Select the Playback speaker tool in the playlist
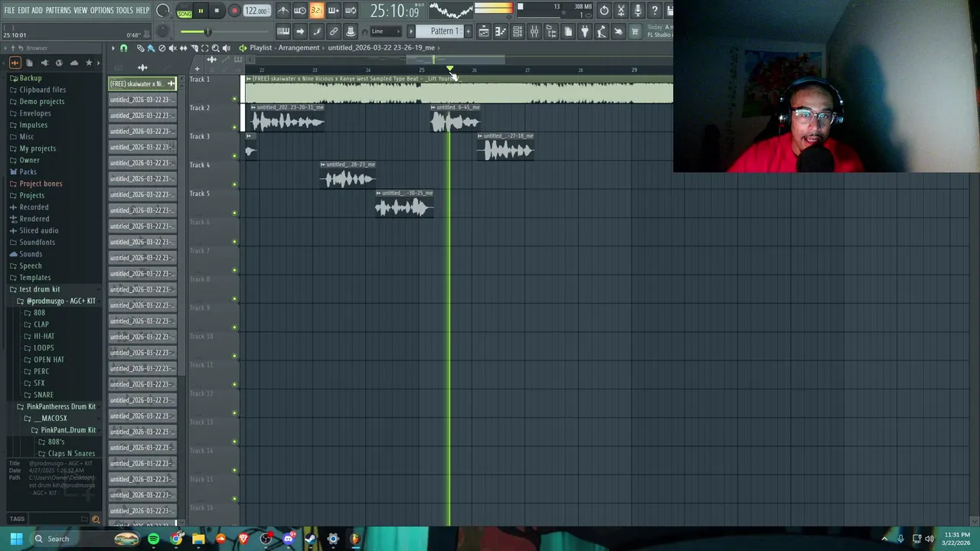The image size is (980, 551). [x=226, y=48]
